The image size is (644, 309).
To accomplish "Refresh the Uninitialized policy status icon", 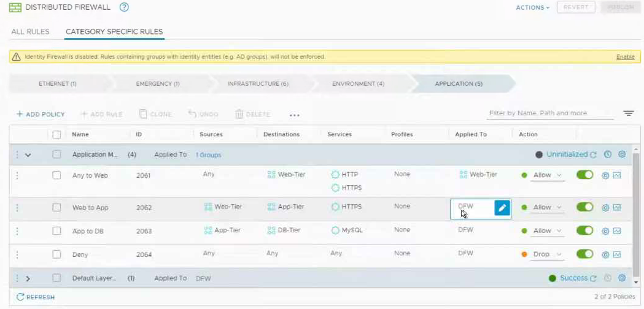I will pyautogui.click(x=593, y=155).
